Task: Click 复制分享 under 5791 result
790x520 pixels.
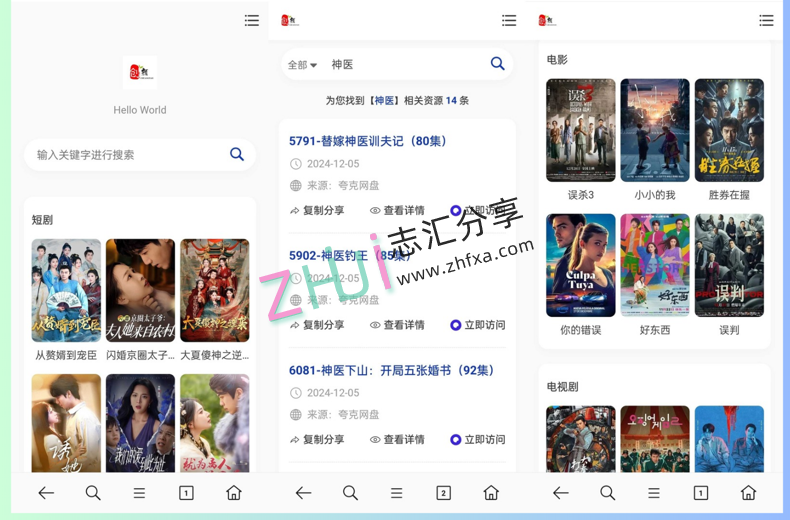Action: (317, 210)
